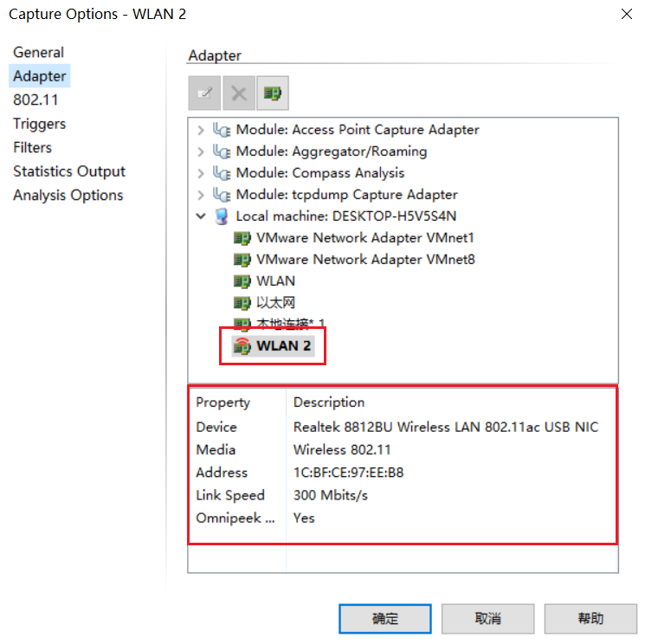Click the VMnet8 adapter card icon

point(242,260)
